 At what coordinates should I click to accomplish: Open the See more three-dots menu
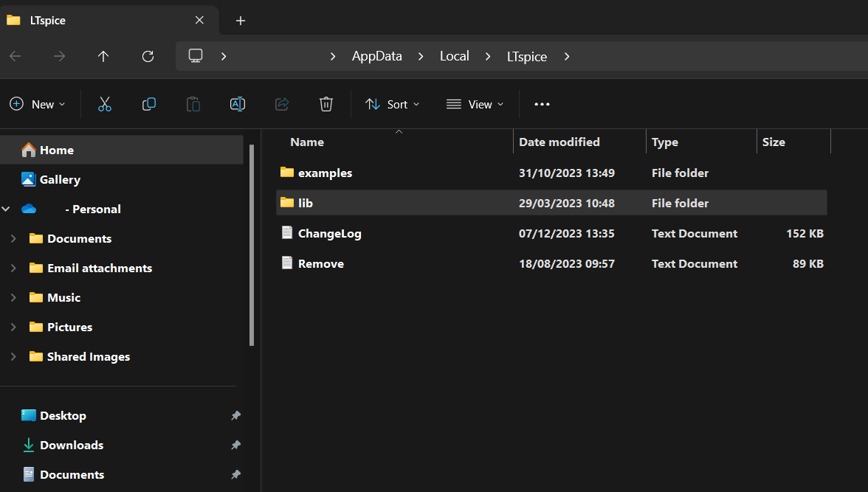542,104
